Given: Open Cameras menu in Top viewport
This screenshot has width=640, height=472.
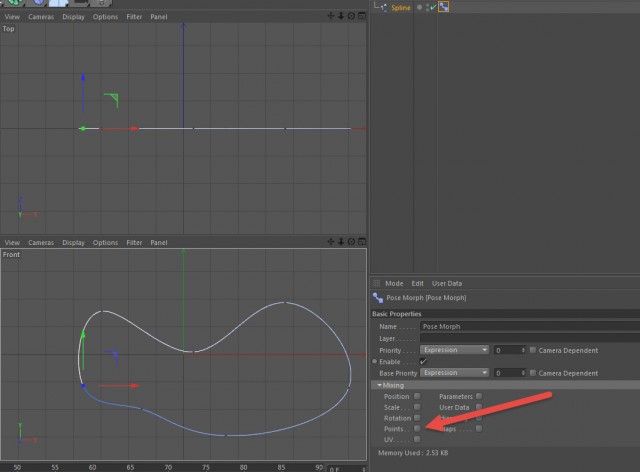Looking at the screenshot, I should (41, 17).
